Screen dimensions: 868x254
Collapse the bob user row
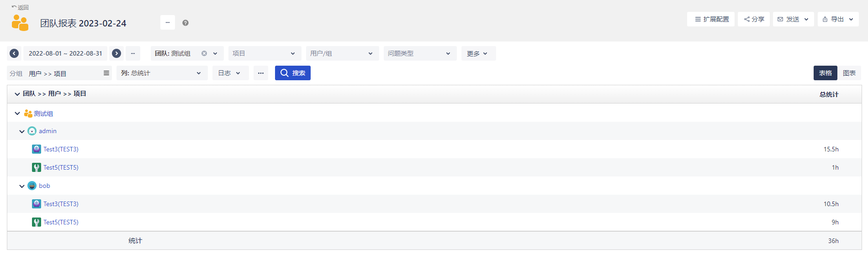point(22,186)
